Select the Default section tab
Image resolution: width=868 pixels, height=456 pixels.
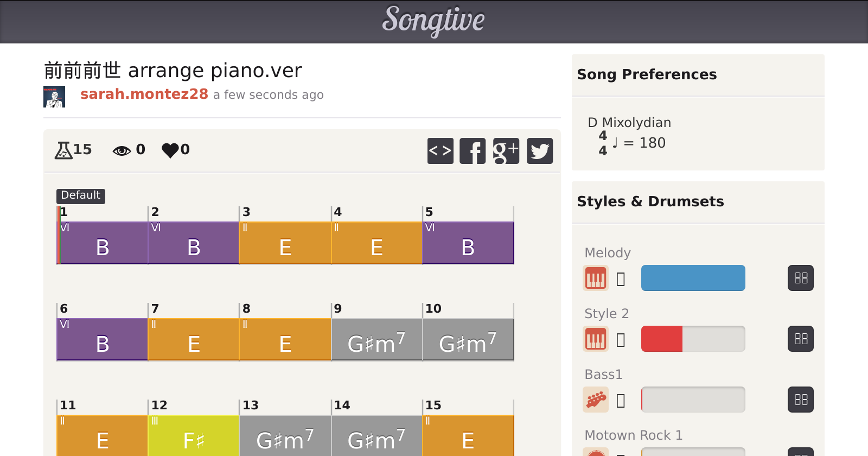point(81,195)
